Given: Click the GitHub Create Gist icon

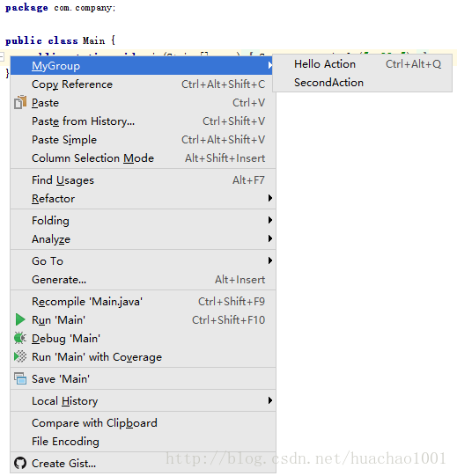Looking at the screenshot, I should (x=20, y=464).
